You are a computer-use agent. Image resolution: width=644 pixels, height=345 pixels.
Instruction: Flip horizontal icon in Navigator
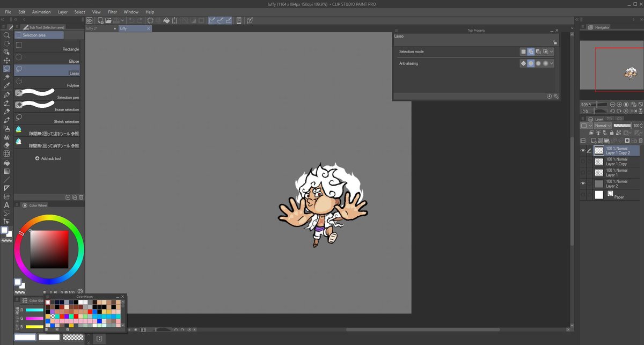pyautogui.click(x=633, y=111)
